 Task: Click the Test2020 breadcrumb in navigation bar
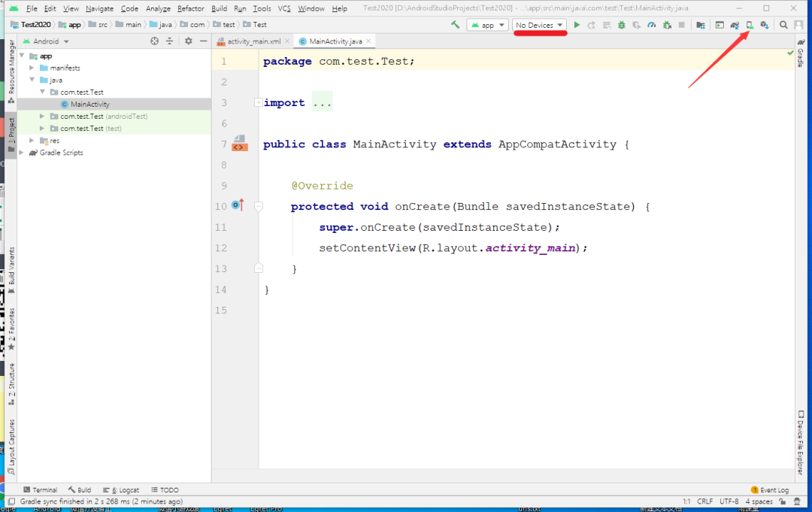point(31,24)
